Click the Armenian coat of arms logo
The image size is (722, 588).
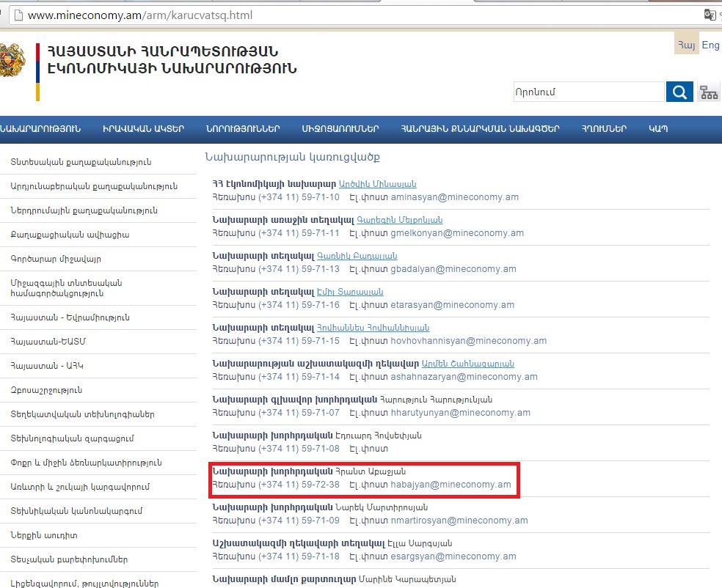[x=13, y=61]
